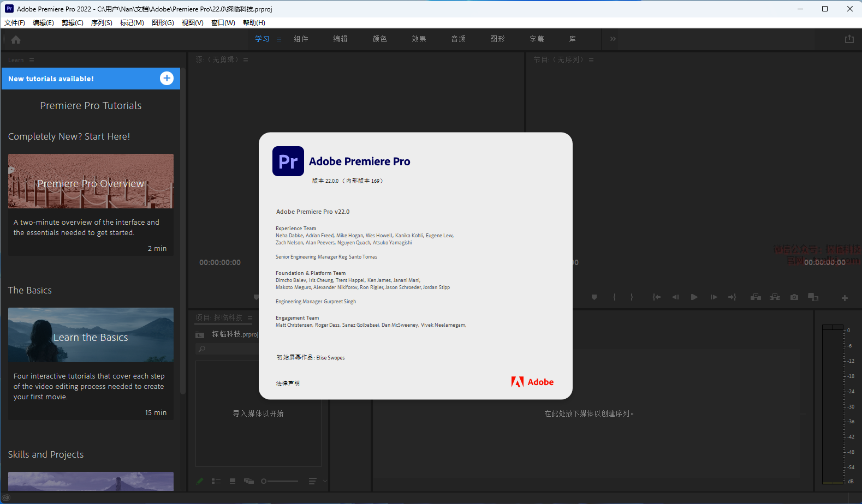Open the Button Editor plus icon

(x=845, y=298)
